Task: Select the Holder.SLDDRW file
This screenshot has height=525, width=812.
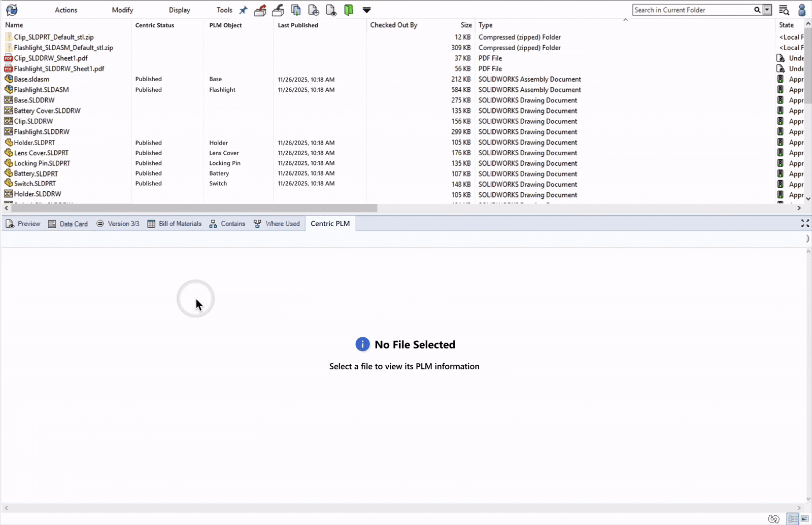Action: 38,194
